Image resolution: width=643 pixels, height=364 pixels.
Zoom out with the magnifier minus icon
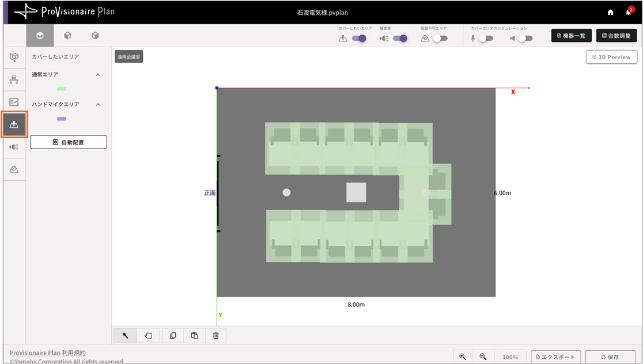pyautogui.click(x=483, y=357)
